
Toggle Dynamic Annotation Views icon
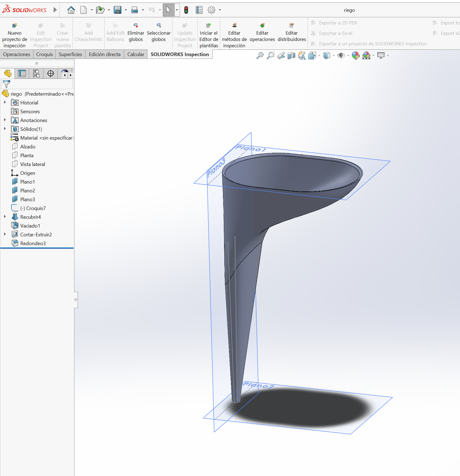302,56
